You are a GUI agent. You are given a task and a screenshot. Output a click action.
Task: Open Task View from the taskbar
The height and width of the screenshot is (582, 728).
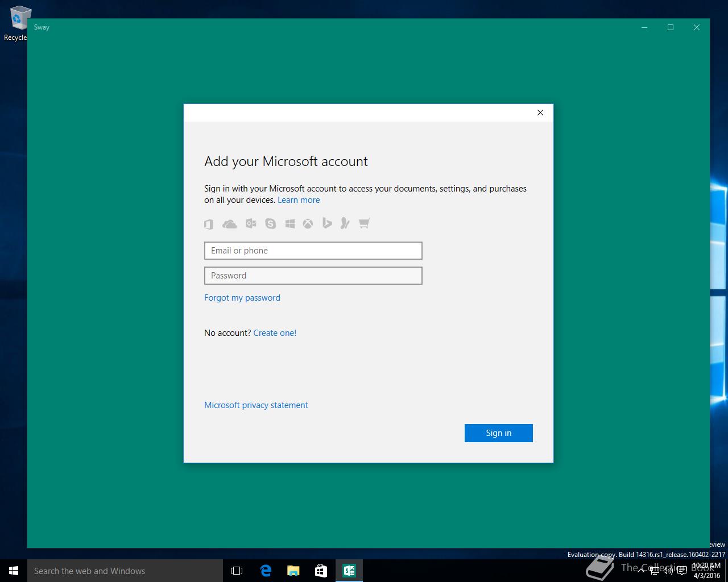[x=237, y=571]
